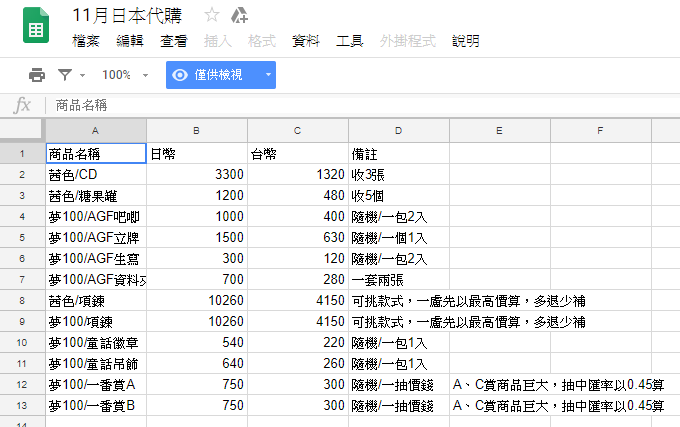Click the add to Drive icon
The width and height of the screenshot is (680, 427).
point(239,15)
